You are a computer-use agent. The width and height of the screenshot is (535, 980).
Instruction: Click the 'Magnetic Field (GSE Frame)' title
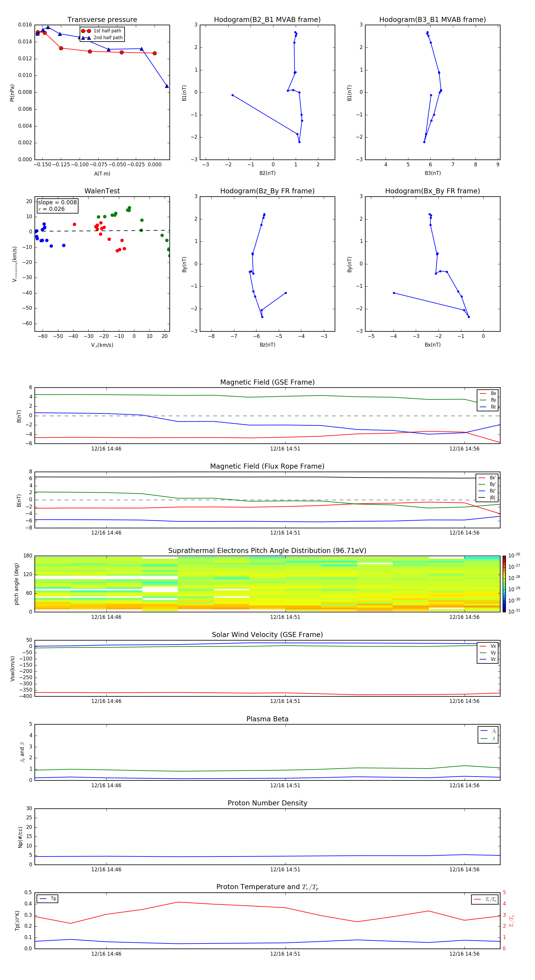pyautogui.click(x=267, y=382)
